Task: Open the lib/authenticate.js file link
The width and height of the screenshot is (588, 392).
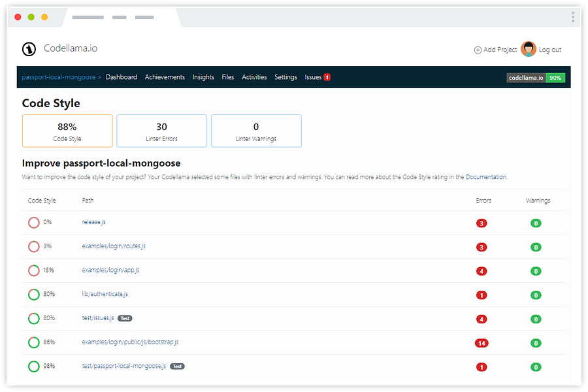Action: (105, 294)
